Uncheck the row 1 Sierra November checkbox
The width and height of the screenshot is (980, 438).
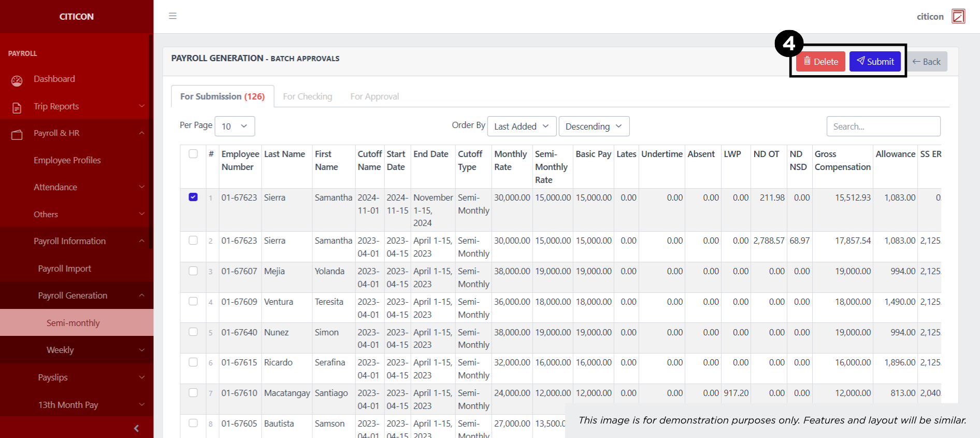[x=193, y=197]
